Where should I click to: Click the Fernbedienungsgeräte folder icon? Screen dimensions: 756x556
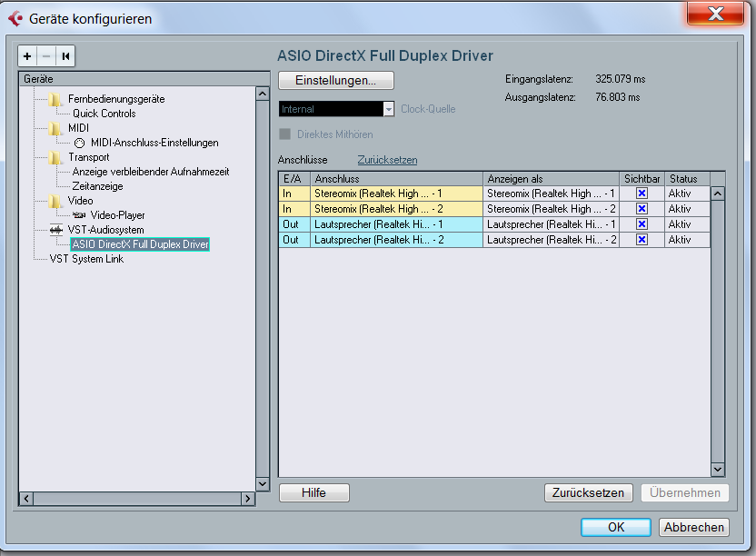(x=55, y=99)
